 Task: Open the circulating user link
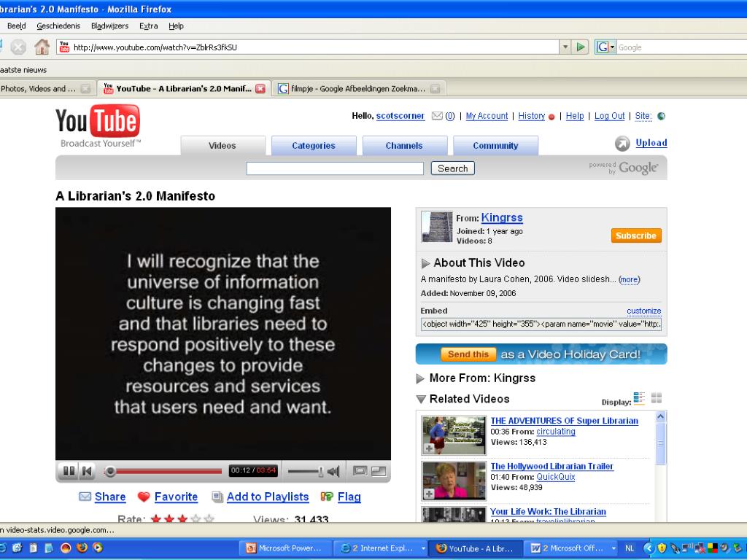coord(555,432)
